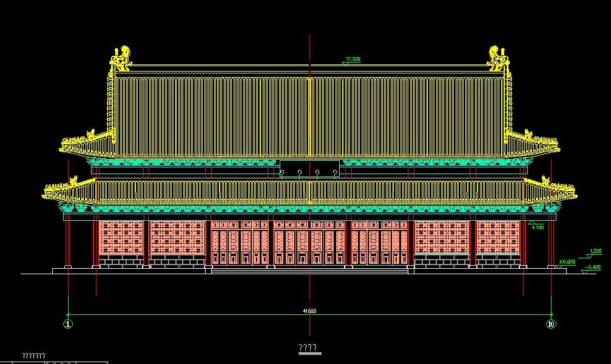Select the grid axis bubble numbered 1
This screenshot has height=364, width=611.
tap(68, 323)
